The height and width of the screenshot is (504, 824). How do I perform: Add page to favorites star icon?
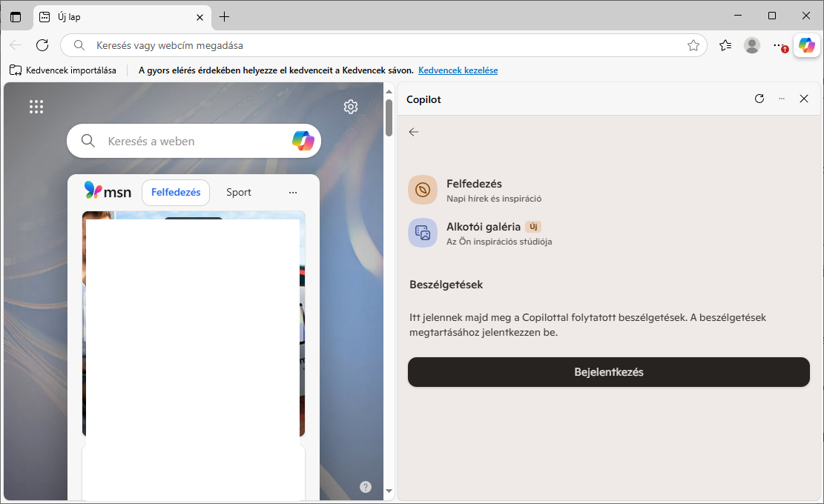click(693, 45)
